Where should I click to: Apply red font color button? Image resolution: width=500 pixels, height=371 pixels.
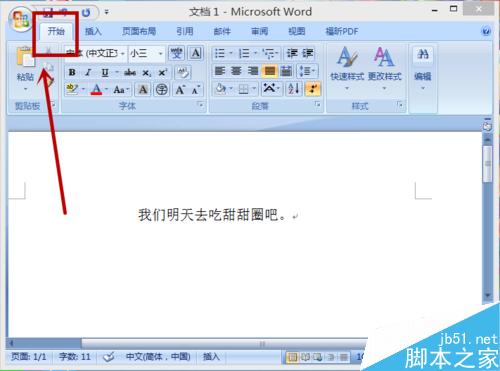[x=96, y=89]
